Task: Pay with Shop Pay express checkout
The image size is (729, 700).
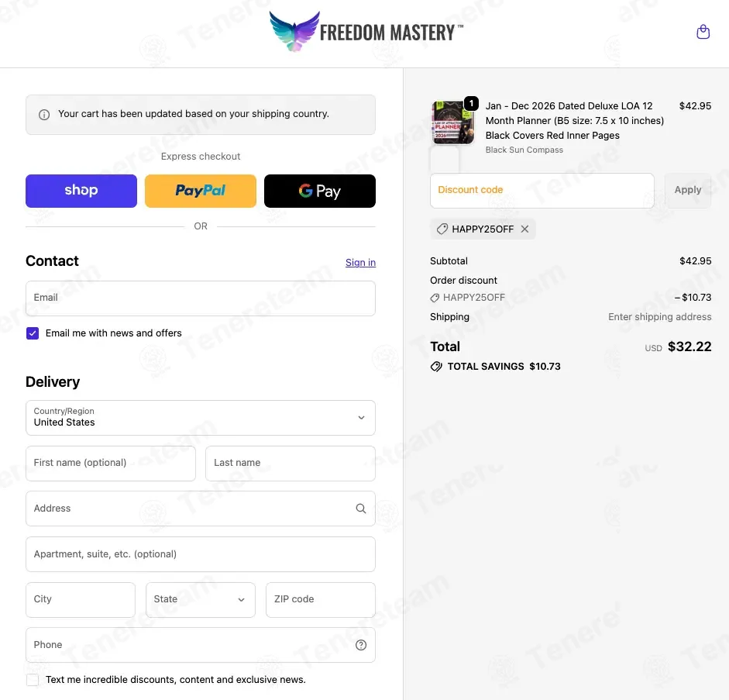Action: click(81, 191)
